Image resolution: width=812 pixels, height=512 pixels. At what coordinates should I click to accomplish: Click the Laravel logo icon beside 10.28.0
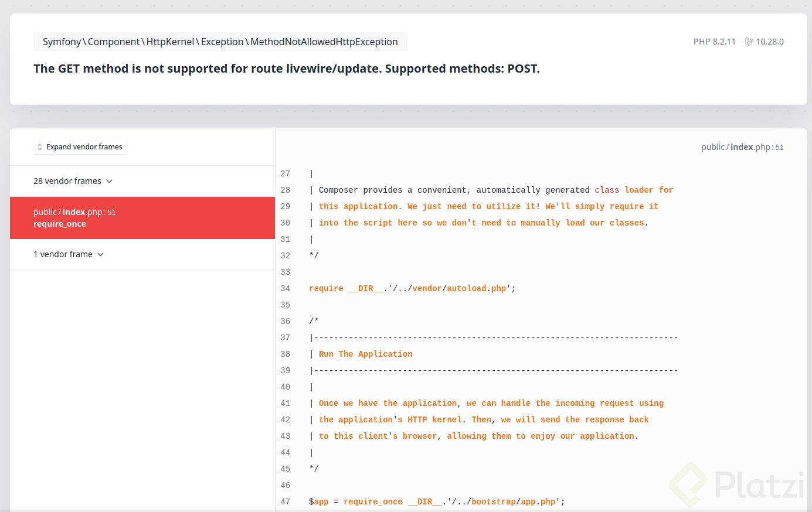749,42
